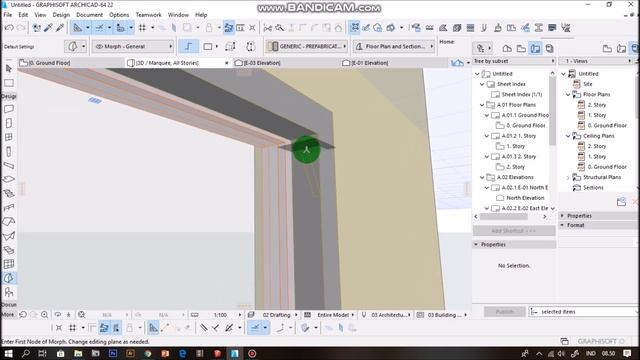Select the Marquee tool in toolbox
Viewport: 640px width, 360px height.
9,83
